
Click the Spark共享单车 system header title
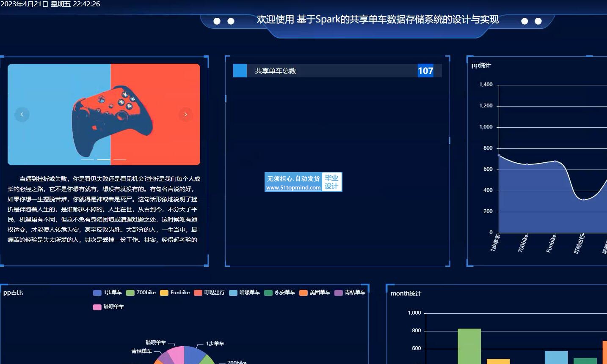pos(378,19)
